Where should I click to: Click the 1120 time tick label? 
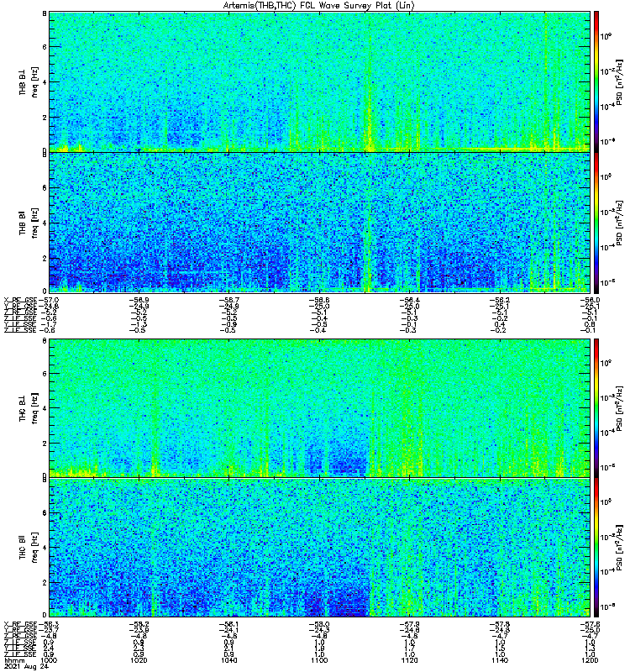tap(409, 660)
